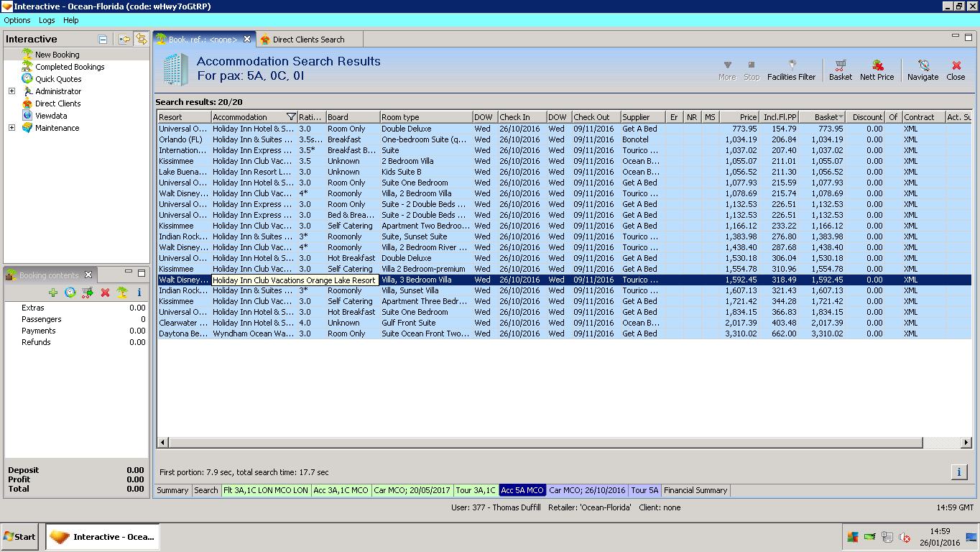
Task: Click the More toolbar arrow
Action: point(727,70)
